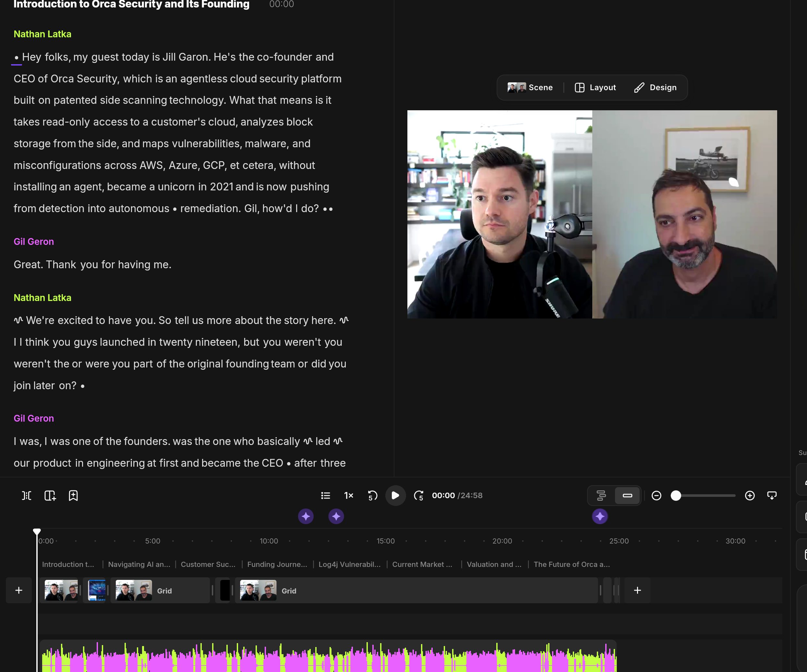Skip forward 5 seconds
Screen dimensions: 807x672
click(x=418, y=496)
